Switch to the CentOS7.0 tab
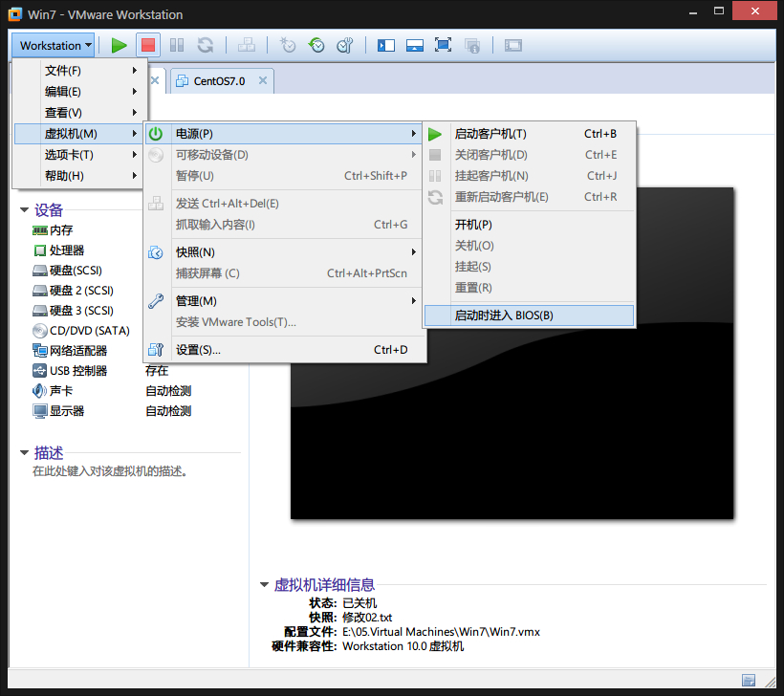 pyautogui.click(x=220, y=81)
